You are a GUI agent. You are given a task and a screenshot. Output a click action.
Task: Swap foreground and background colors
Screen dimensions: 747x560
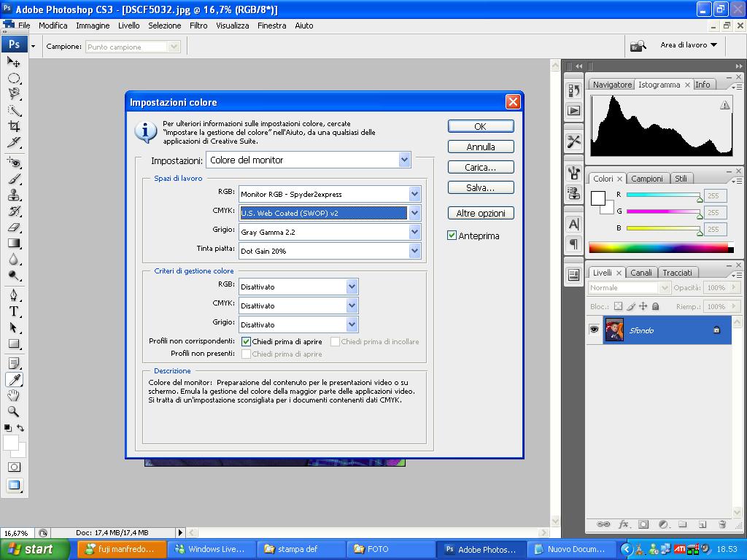[x=20, y=427]
